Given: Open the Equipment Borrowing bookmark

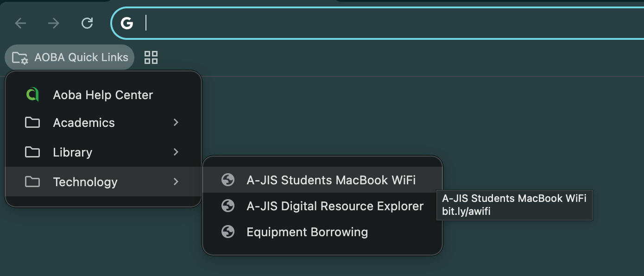Looking at the screenshot, I should (322, 232).
